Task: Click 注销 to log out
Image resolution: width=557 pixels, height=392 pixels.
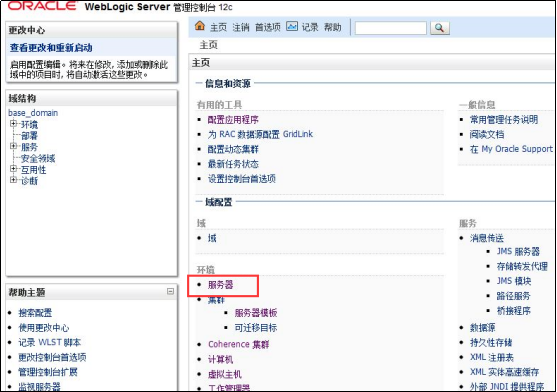Action: 241,27
